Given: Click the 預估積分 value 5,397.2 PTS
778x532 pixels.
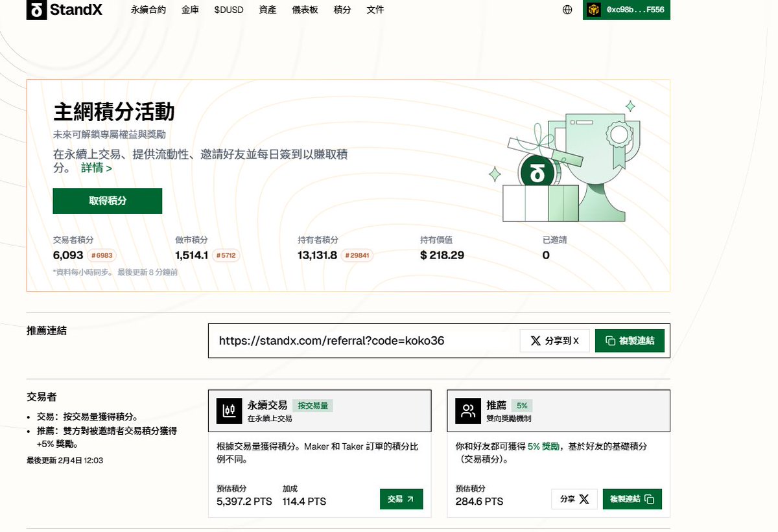Looking at the screenshot, I should [244, 502].
